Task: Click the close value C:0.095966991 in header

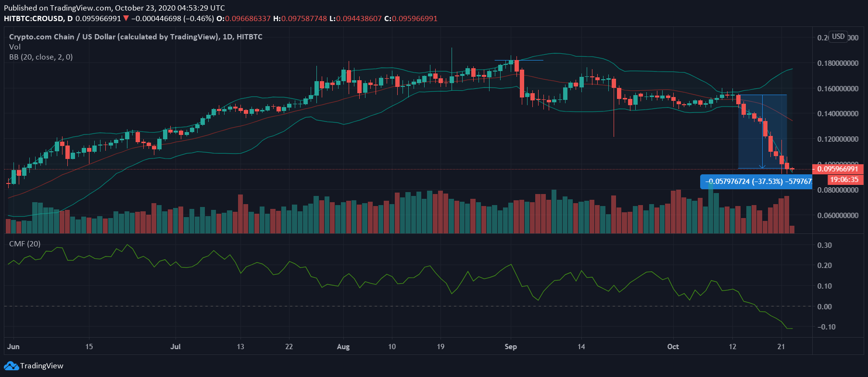Action: pyautogui.click(x=411, y=18)
